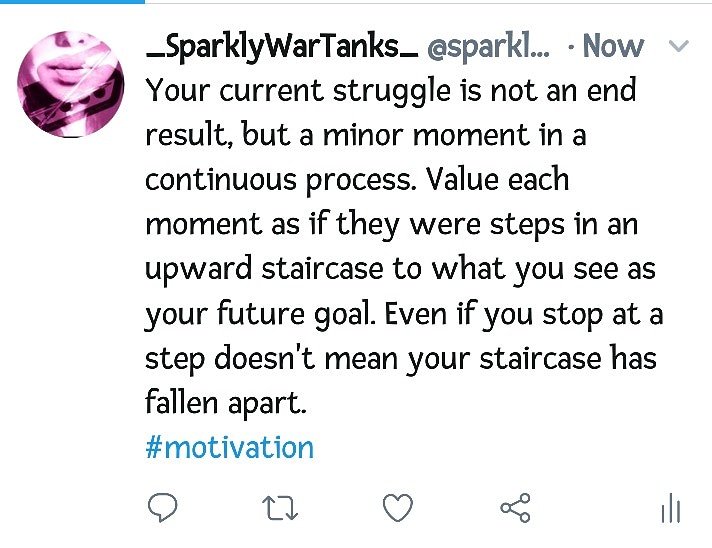Image resolution: width=712 pixels, height=548 pixels.
Task: Like the tweet with the heart icon
Action: pyautogui.click(x=398, y=509)
